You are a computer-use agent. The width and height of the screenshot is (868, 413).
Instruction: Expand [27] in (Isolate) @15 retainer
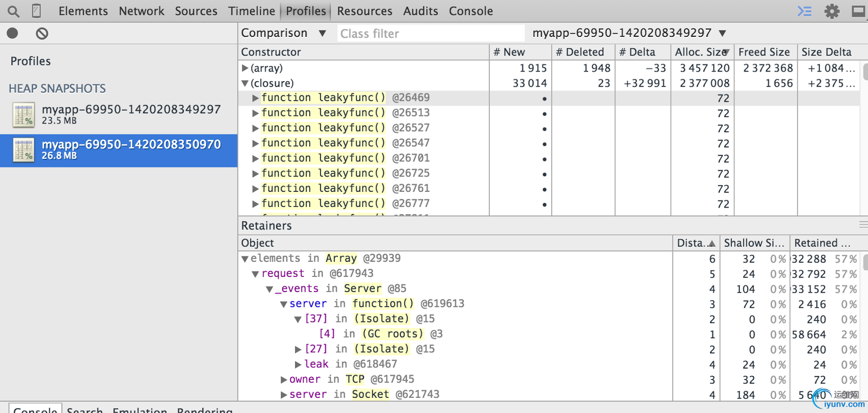pyautogui.click(x=298, y=350)
